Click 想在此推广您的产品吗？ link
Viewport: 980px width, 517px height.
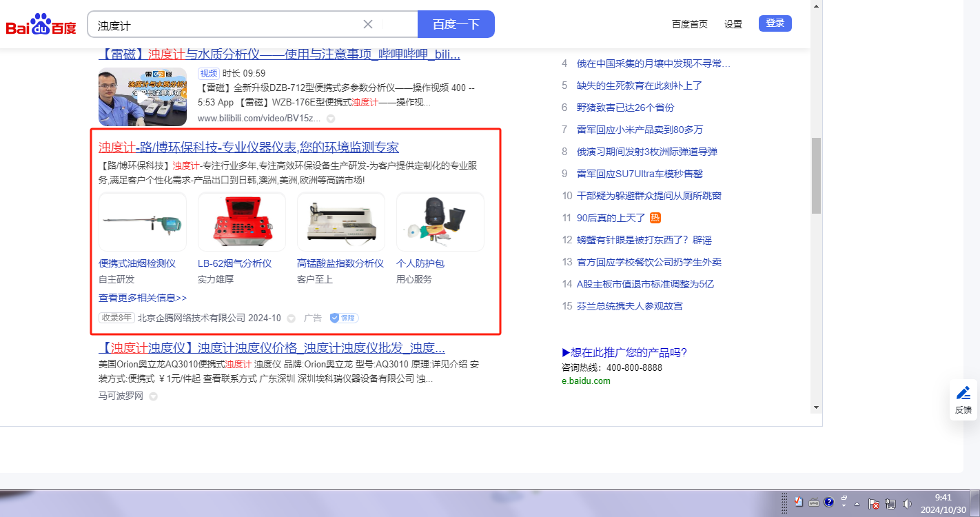[625, 353]
